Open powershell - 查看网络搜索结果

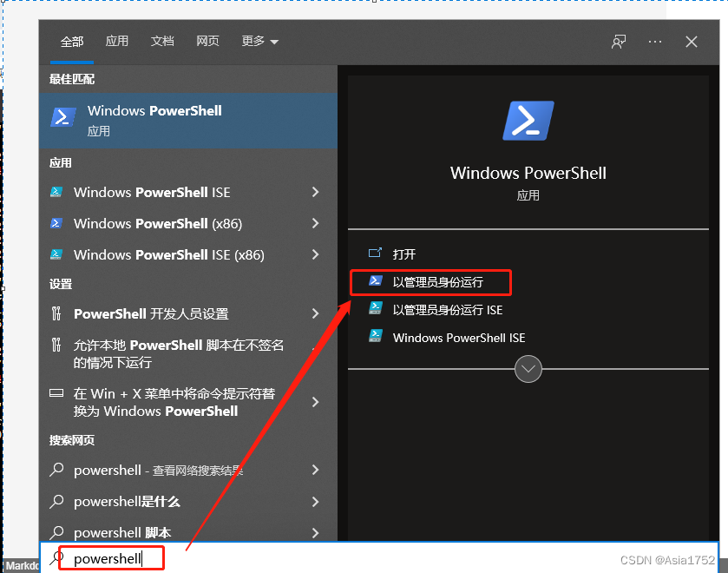188,470
